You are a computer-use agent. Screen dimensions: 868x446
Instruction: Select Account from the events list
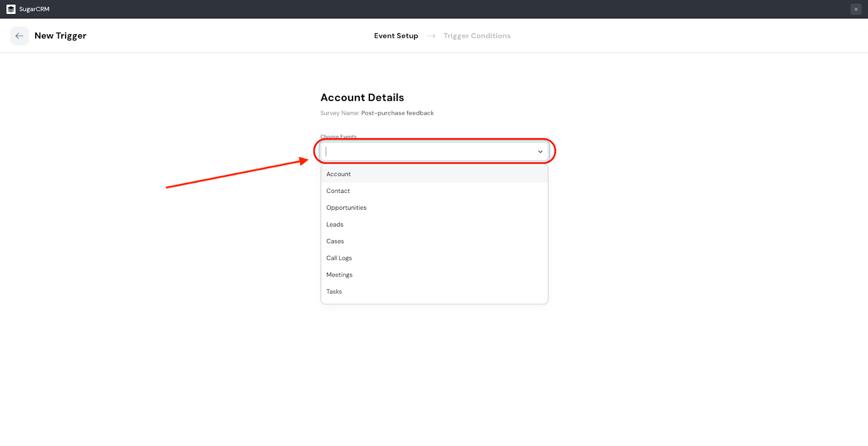(x=339, y=174)
